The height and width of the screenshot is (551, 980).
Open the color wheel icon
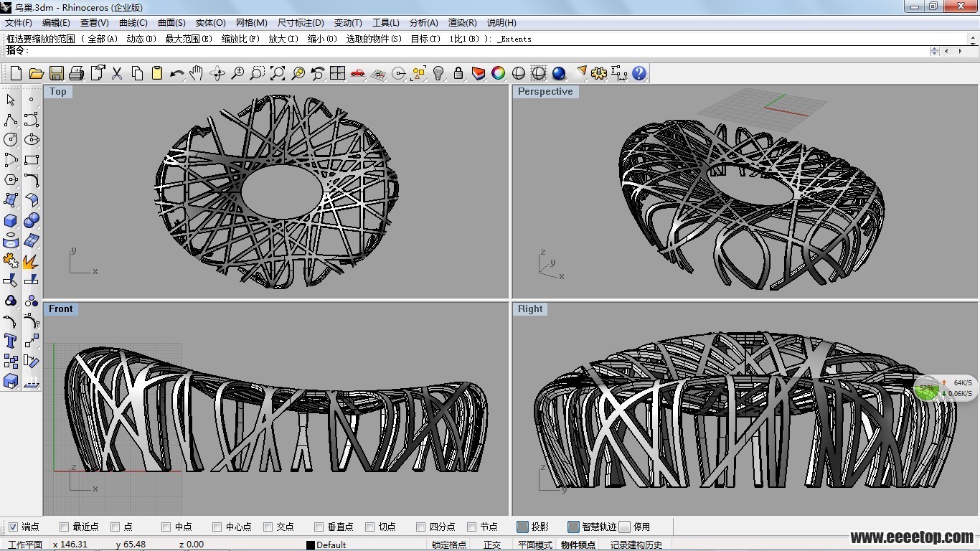pos(498,73)
